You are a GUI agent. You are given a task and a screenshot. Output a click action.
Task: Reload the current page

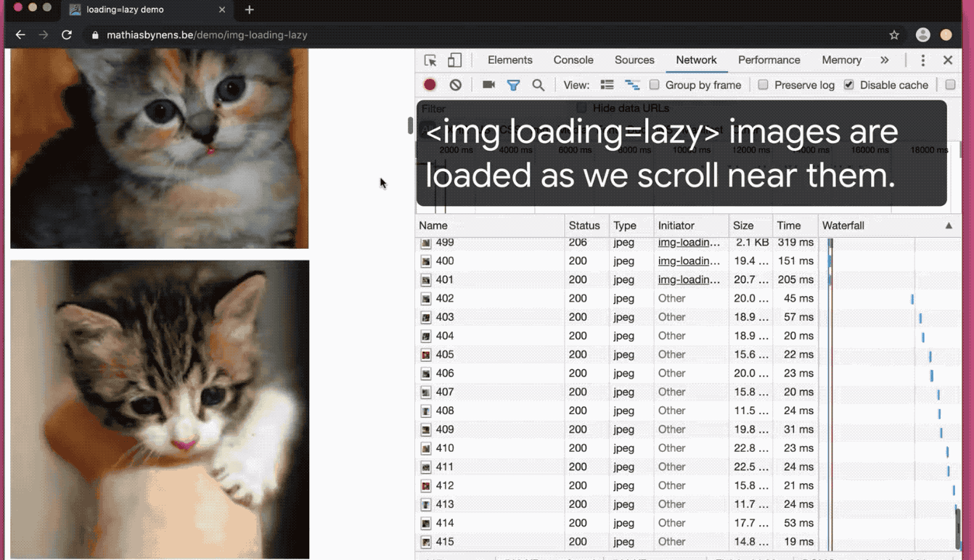point(67,35)
